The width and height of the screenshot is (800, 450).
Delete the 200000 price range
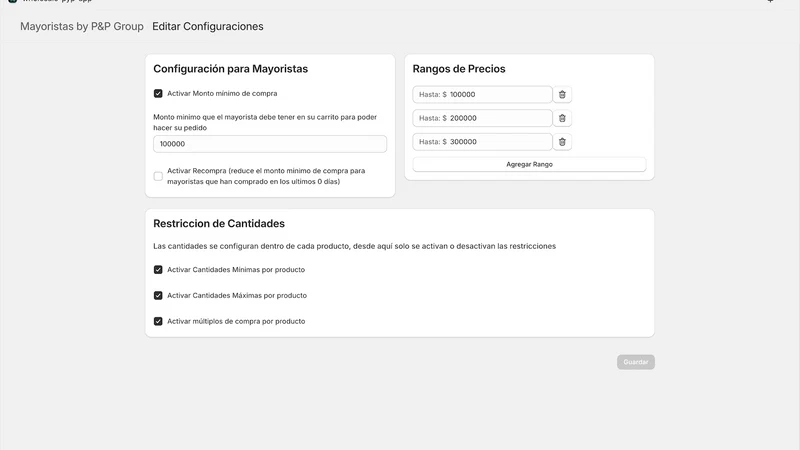click(x=562, y=118)
